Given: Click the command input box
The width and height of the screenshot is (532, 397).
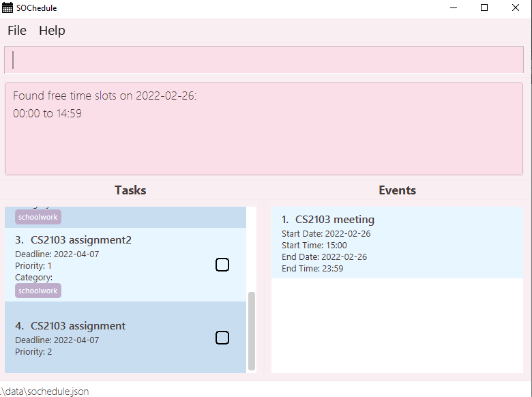Looking at the screenshot, I should tap(264, 60).
